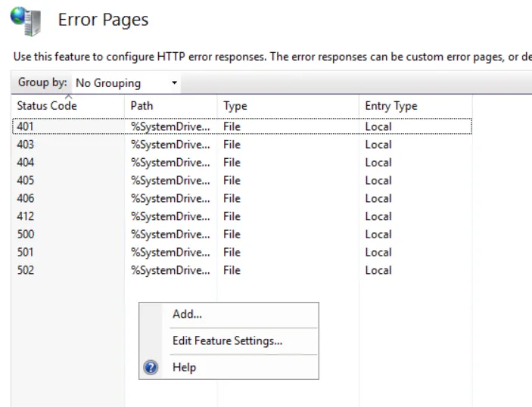The height and width of the screenshot is (407, 532).
Task: Sort by the Status Code column header
Action: pos(68,106)
